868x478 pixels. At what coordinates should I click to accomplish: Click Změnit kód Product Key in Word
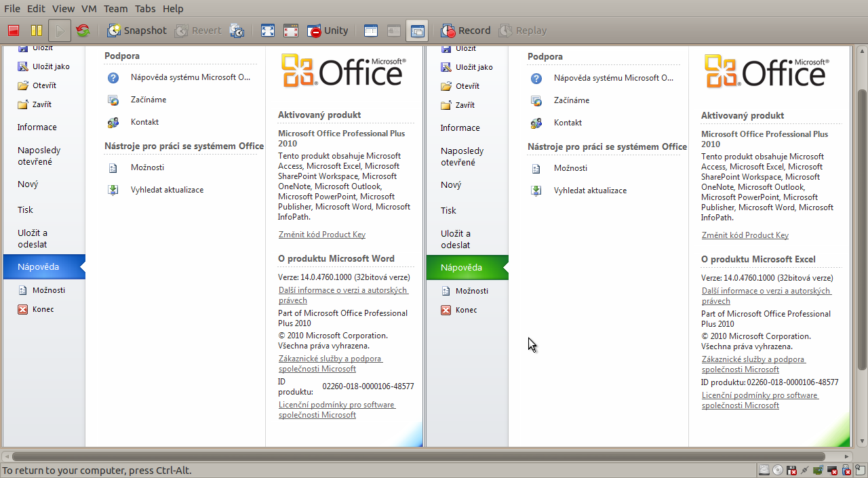(x=322, y=235)
